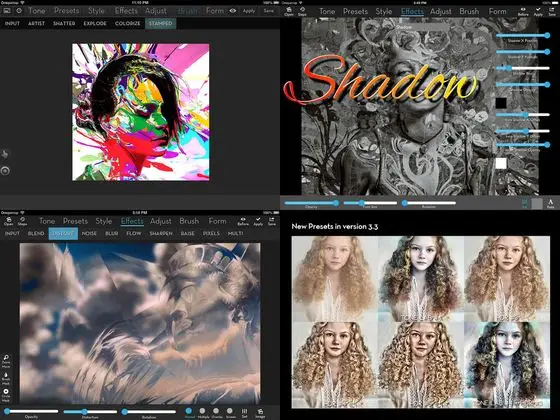Choose the COLORIZE style option
This screenshot has height=420, width=560.
coord(128,24)
